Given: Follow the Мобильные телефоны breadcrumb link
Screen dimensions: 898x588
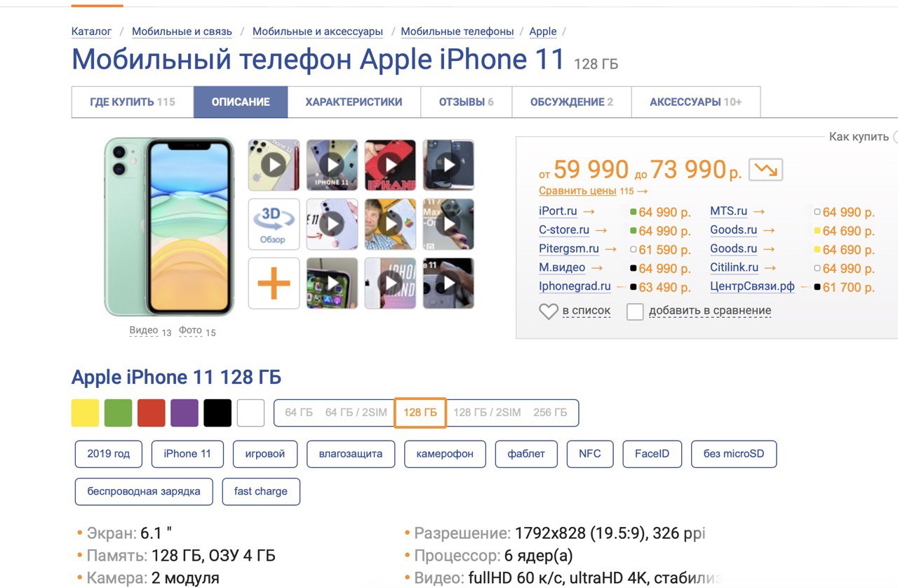Looking at the screenshot, I should 457,32.
